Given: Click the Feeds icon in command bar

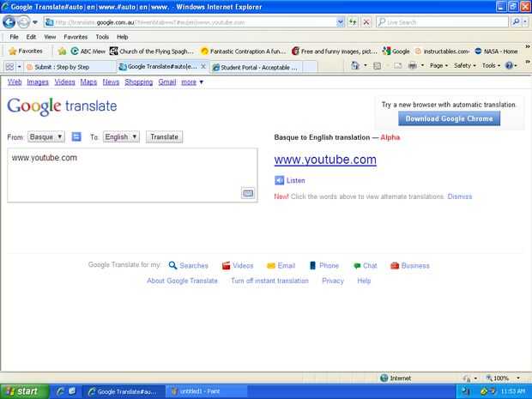Looking at the screenshot, I should (377, 65).
